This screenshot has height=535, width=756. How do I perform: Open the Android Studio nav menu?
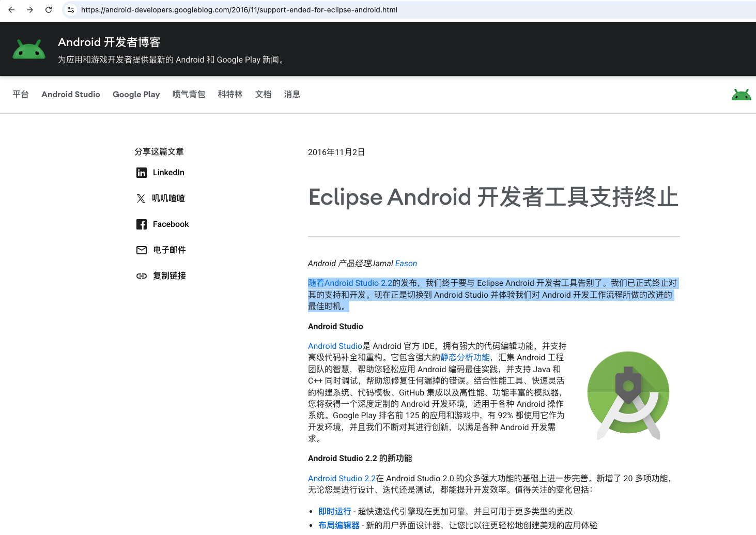point(71,94)
